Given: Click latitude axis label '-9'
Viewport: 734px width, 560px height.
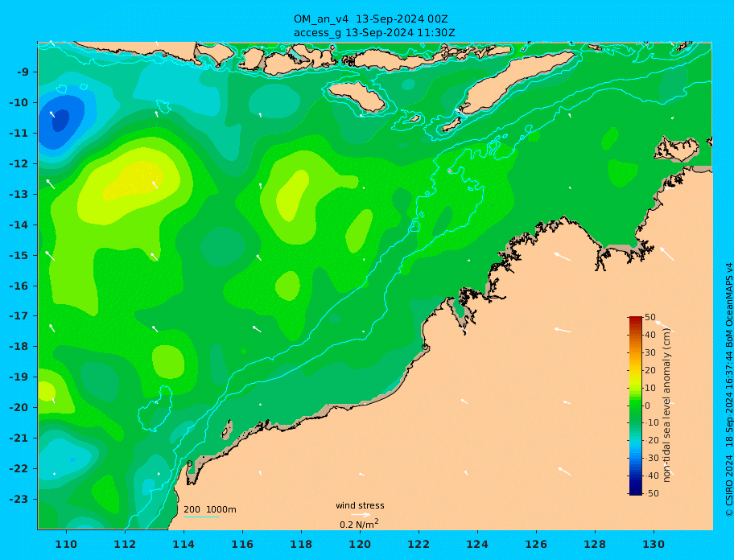Looking at the screenshot, I should (x=23, y=72).
